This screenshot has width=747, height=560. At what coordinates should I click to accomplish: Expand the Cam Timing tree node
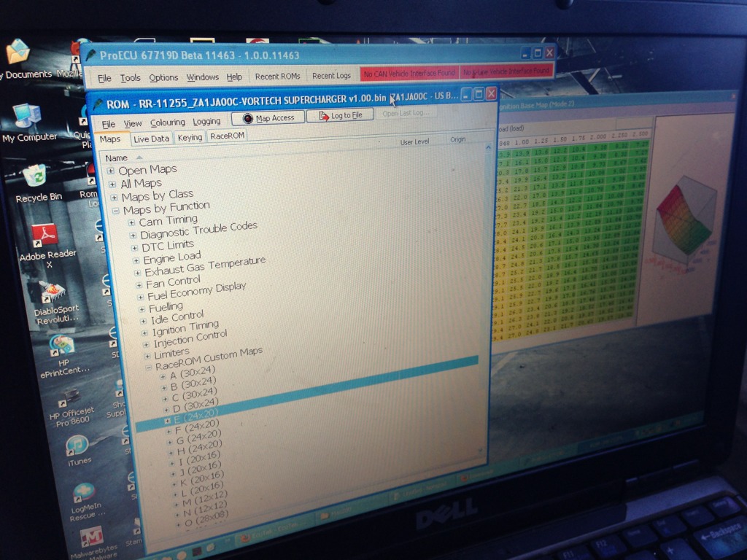pos(132,222)
